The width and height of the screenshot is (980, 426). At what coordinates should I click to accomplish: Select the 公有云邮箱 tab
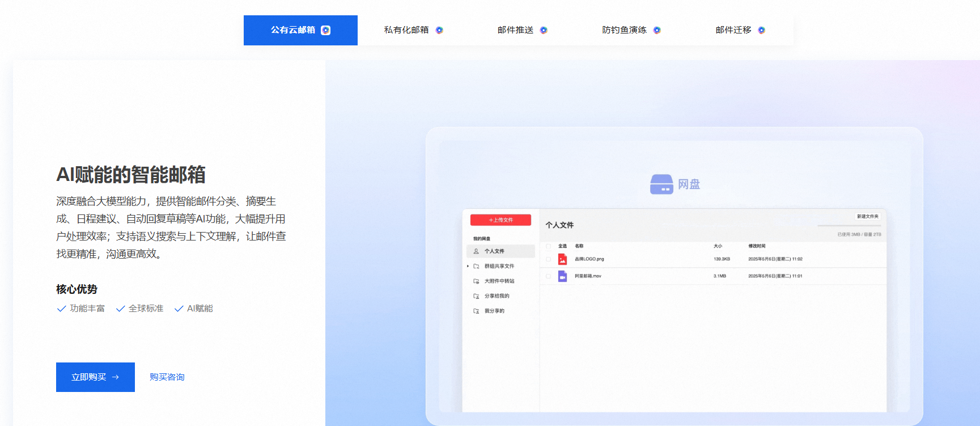pyautogui.click(x=300, y=30)
